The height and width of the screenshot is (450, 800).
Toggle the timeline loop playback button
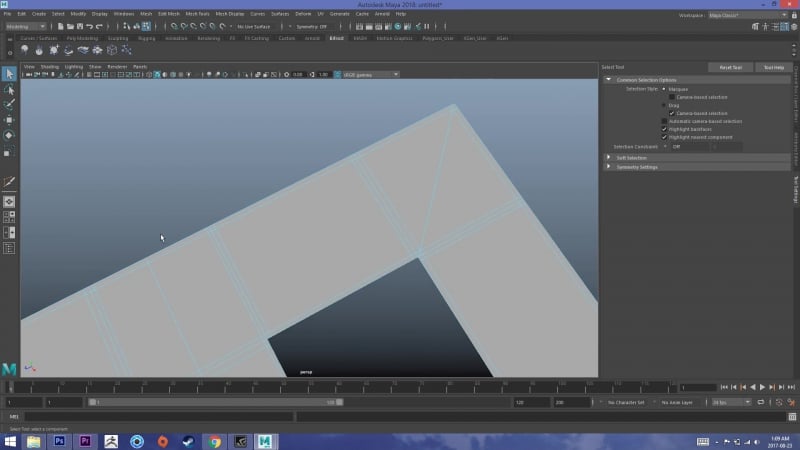click(x=761, y=402)
